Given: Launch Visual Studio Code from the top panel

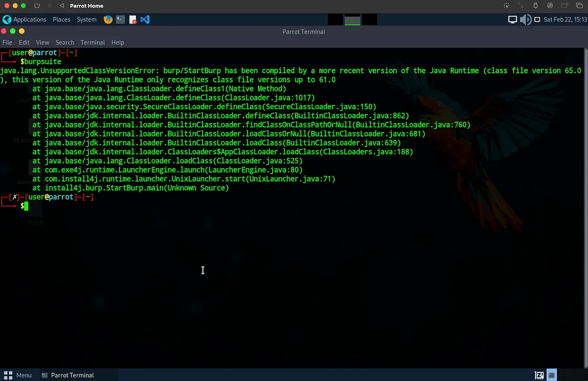Looking at the screenshot, I should (x=145, y=20).
